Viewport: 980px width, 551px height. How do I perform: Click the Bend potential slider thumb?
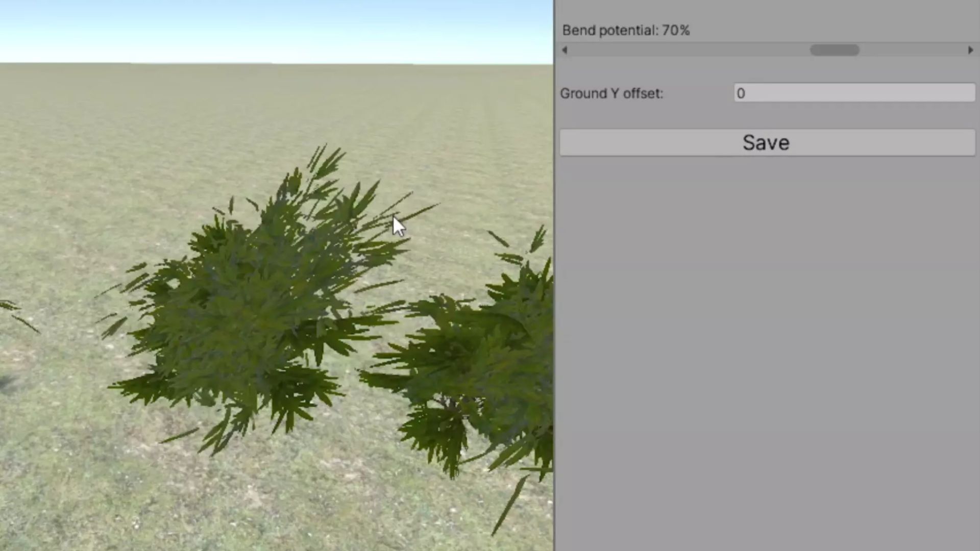coord(834,49)
